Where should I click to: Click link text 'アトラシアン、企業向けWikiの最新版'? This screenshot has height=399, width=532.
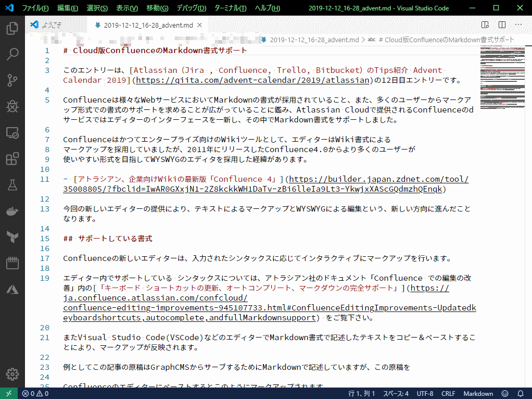pyautogui.click(x=142, y=179)
